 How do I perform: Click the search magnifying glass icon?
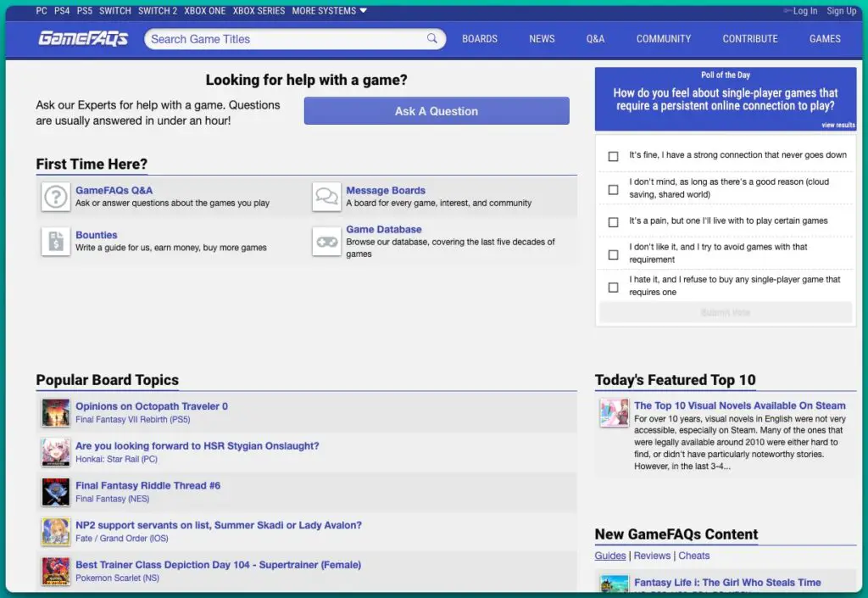pos(432,38)
